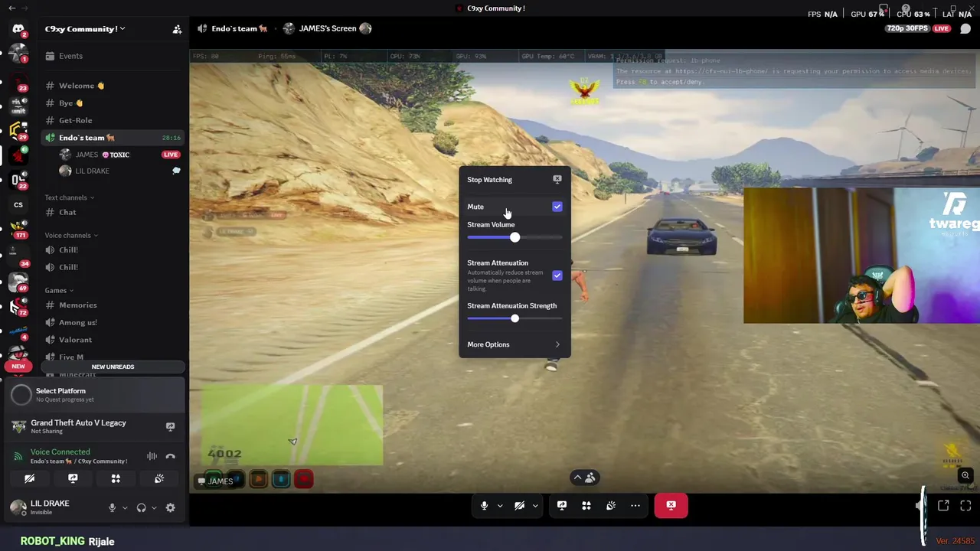Share Grand Theft Auto V Legacy screen icon
The height and width of the screenshot is (551, 980).
pos(170,426)
